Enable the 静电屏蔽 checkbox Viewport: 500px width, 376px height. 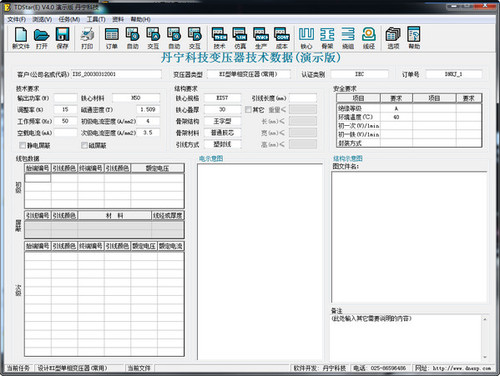coord(23,145)
